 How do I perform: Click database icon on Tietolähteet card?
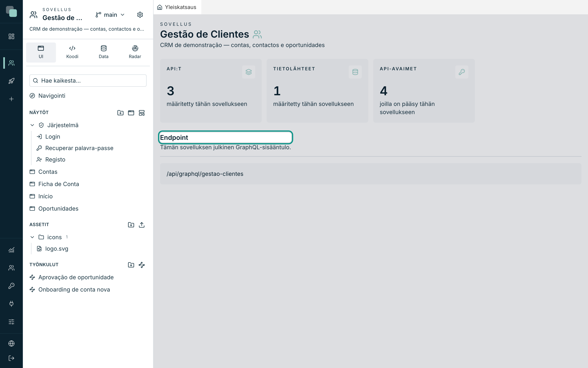point(355,72)
